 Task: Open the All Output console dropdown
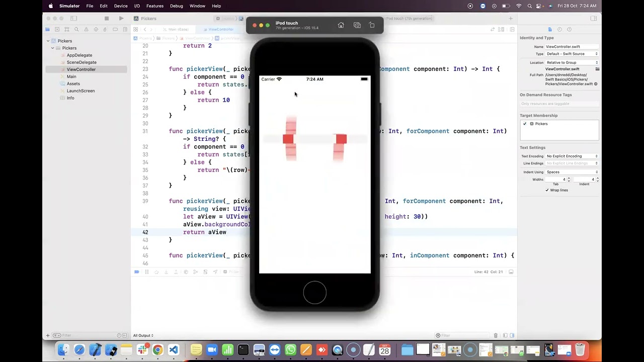[x=143, y=335]
